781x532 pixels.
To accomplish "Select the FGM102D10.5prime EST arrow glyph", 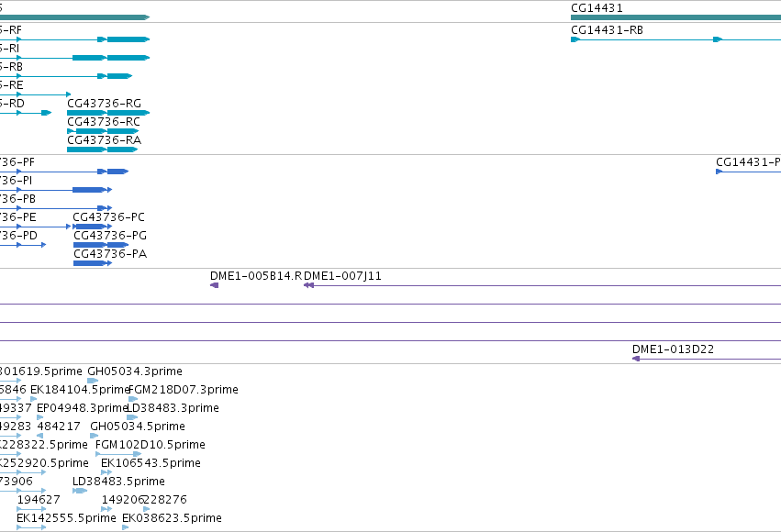I will [x=118, y=454].
